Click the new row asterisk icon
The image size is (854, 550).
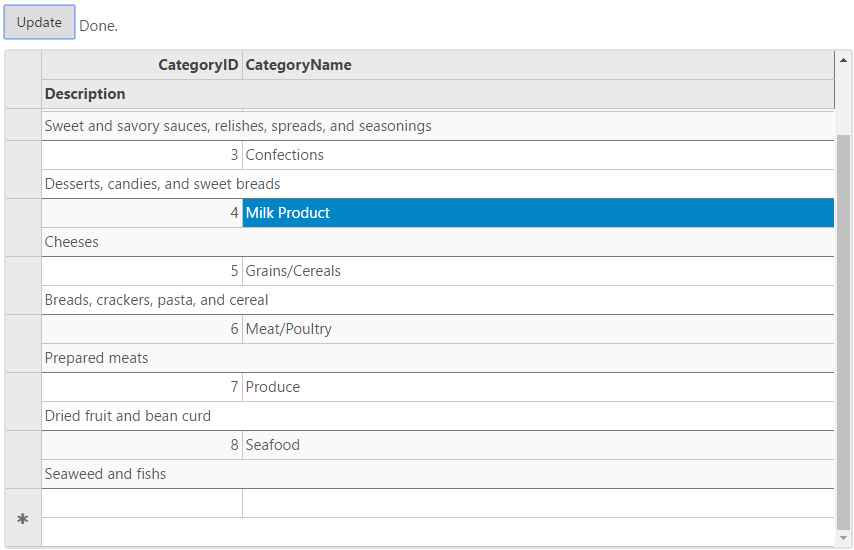pyautogui.click(x=23, y=519)
